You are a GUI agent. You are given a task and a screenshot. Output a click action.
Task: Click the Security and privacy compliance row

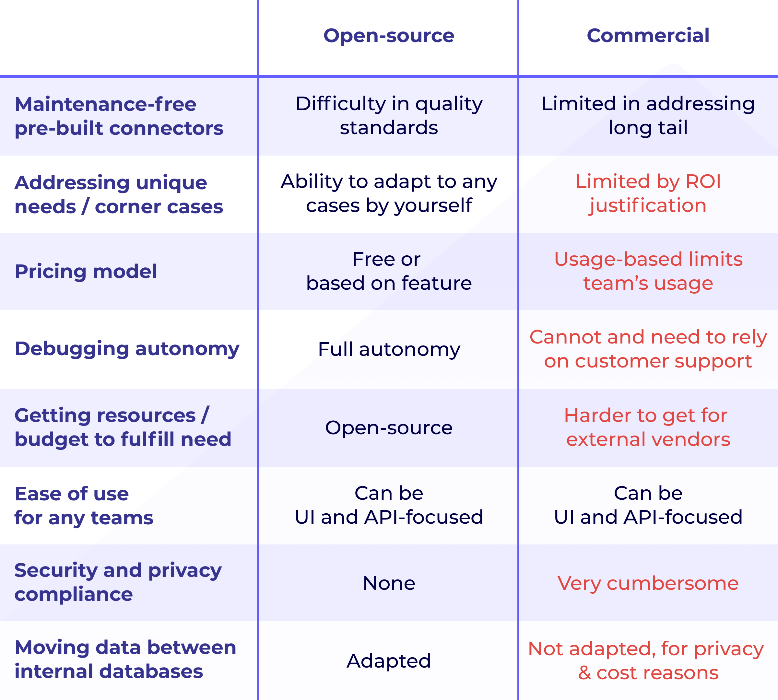(x=389, y=582)
